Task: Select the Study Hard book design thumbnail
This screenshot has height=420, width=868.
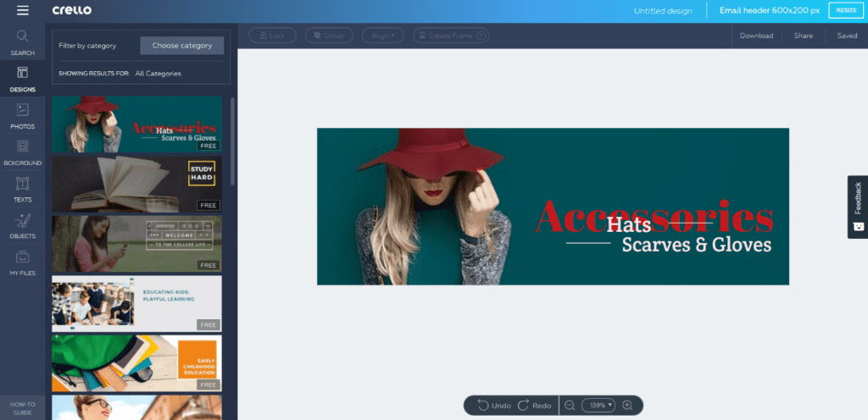Action: [136, 184]
